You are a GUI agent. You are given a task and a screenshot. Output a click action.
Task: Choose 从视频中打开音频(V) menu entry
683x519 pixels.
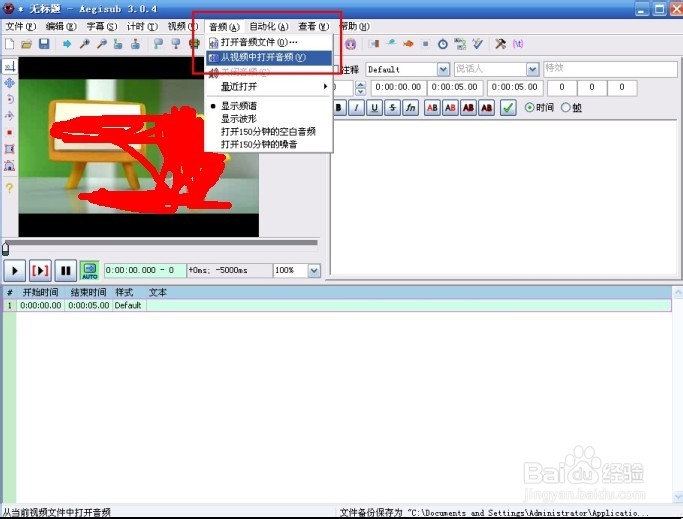(269, 58)
